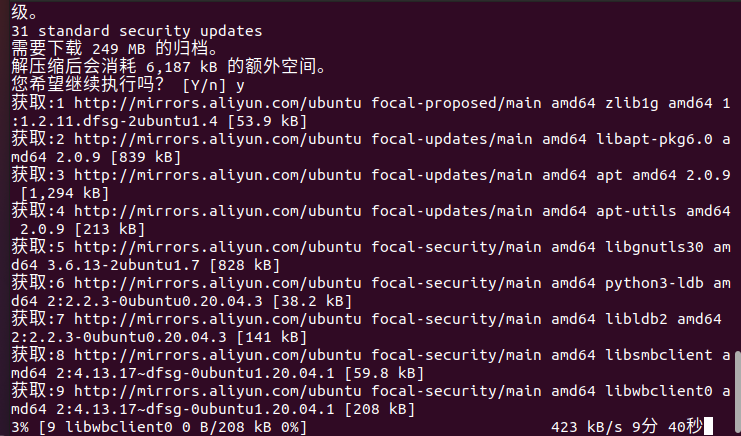Click the mirrors.aliyun.com URL on the 获取:3 line
Screen dimensions: 741x436
point(218,175)
